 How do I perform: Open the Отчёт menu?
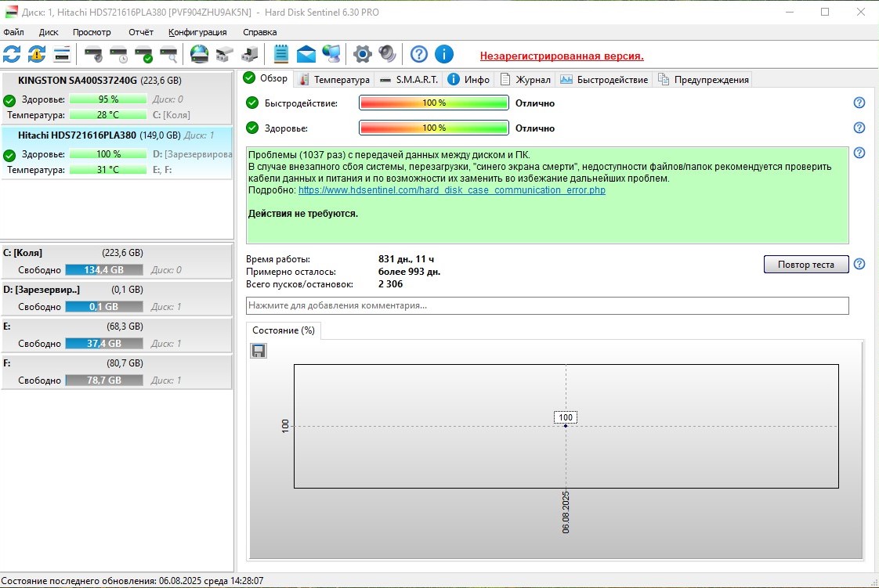click(x=141, y=32)
